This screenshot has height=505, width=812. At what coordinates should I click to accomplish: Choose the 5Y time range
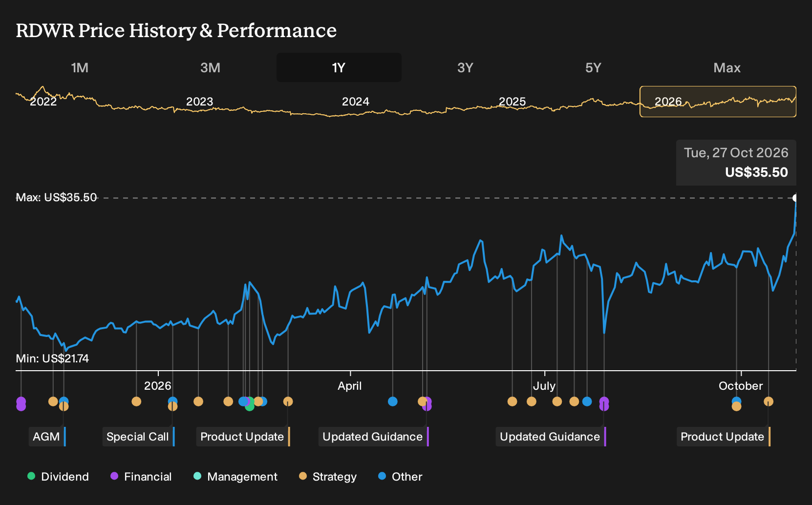click(x=593, y=67)
